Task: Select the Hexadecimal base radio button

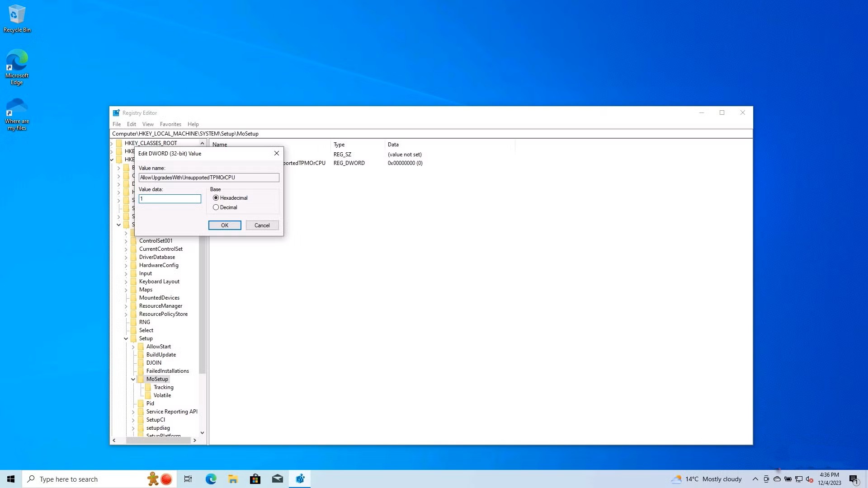Action: [216, 197]
